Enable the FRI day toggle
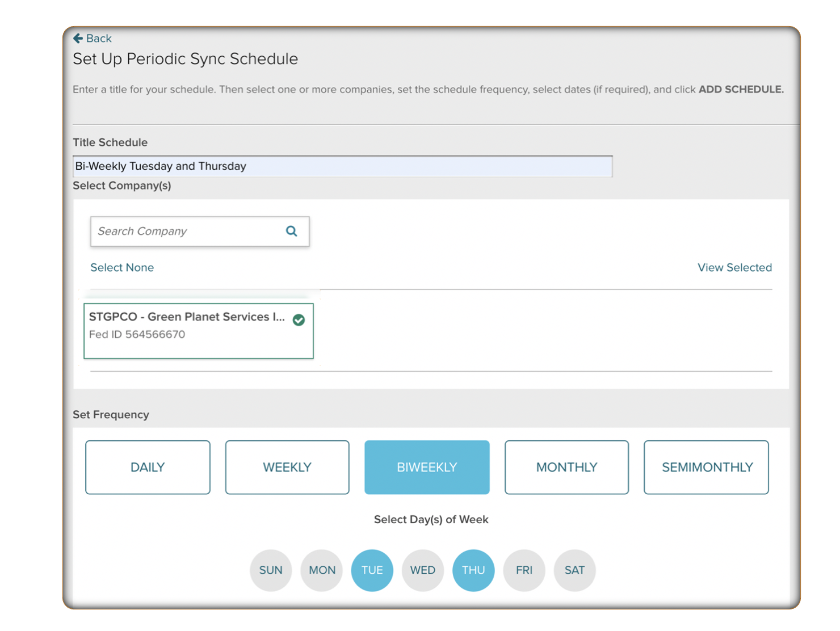This screenshot has height=631, width=840. [x=524, y=570]
